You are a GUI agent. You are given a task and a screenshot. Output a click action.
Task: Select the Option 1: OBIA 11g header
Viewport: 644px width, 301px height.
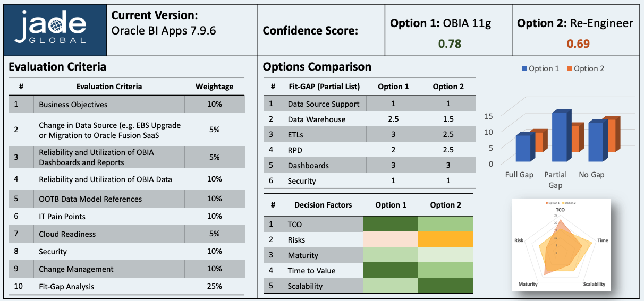pos(448,23)
